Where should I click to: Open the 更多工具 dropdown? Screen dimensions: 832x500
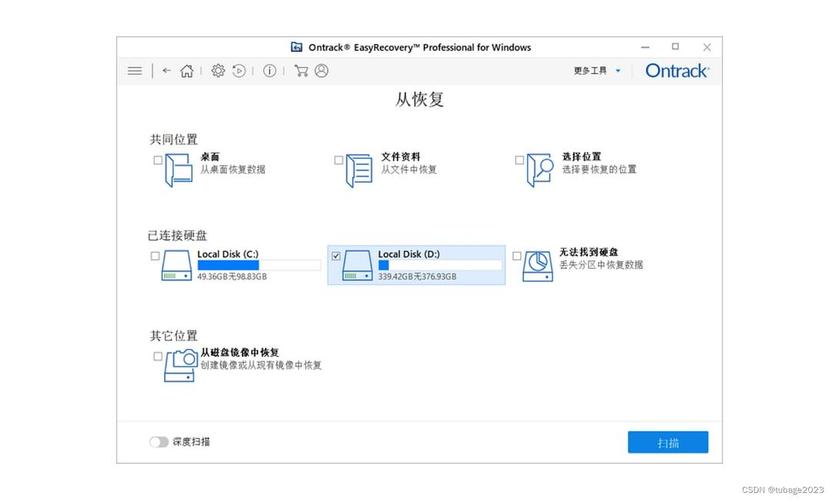(597, 71)
